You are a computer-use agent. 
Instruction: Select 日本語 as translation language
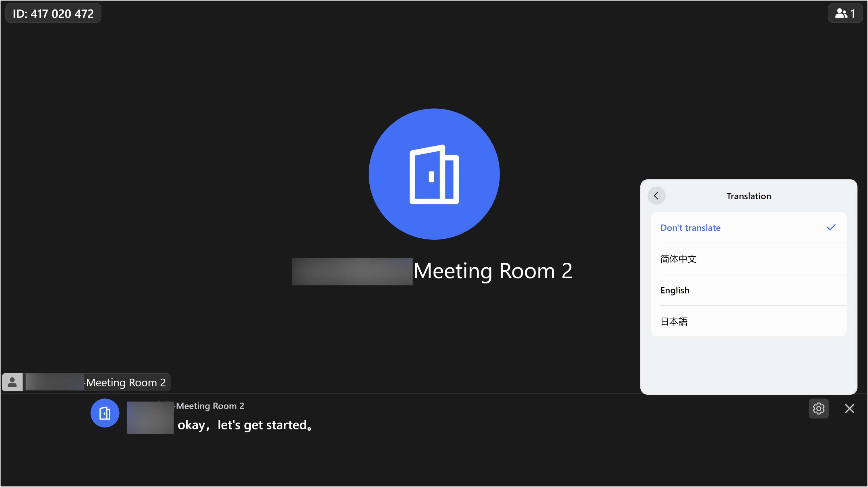pyautogui.click(x=674, y=321)
